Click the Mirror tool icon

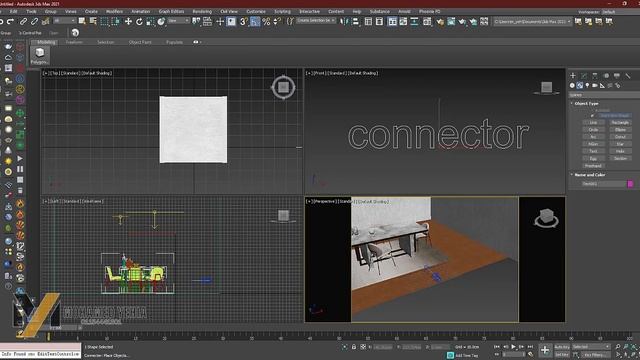pyautogui.click(x=345, y=21)
